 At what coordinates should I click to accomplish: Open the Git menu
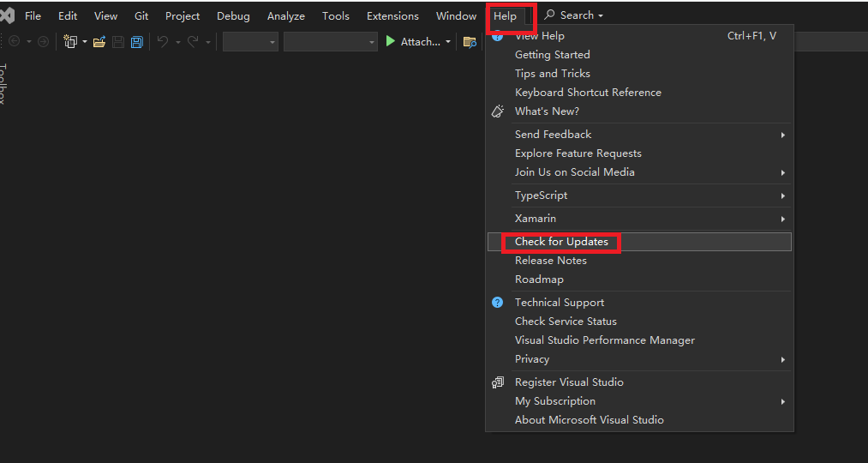141,16
